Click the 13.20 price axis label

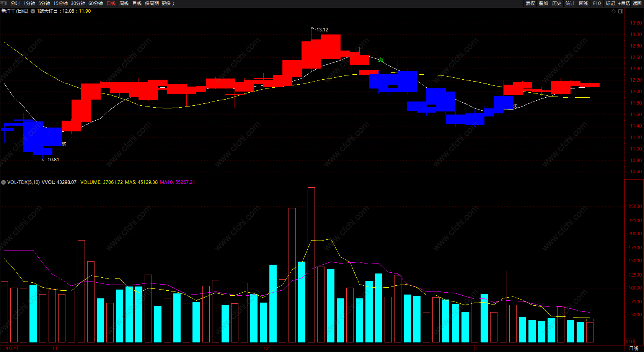click(x=636, y=23)
